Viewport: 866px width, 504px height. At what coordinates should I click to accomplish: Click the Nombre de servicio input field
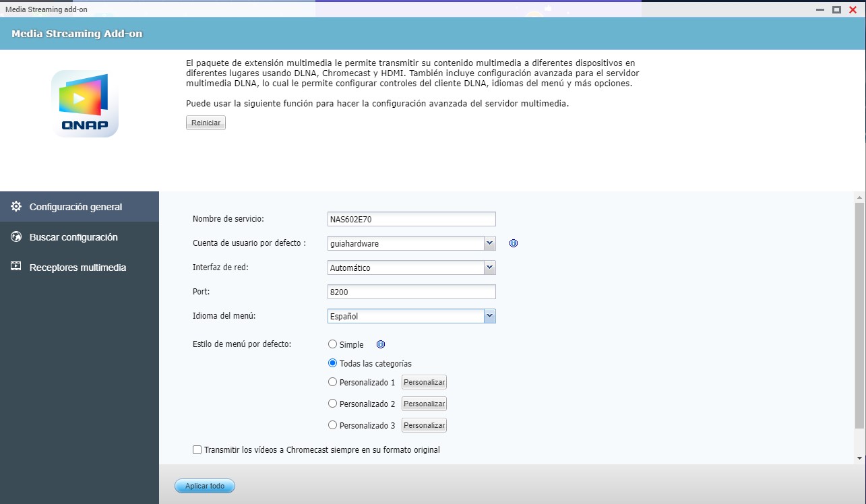[x=411, y=219]
